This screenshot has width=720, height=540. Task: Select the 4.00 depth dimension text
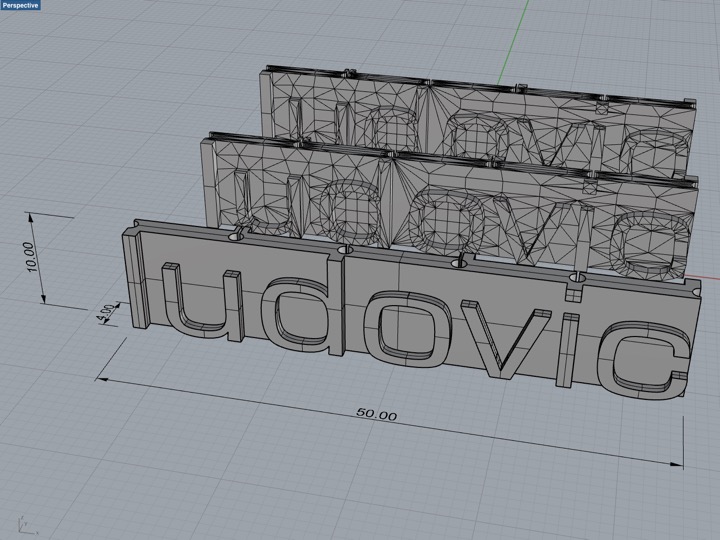pos(107,314)
